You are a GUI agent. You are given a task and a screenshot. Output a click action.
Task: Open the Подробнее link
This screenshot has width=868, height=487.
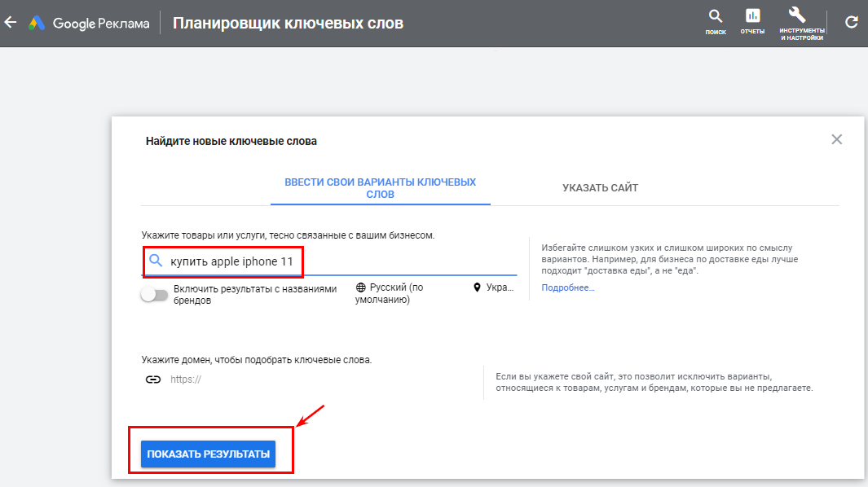pyautogui.click(x=568, y=288)
